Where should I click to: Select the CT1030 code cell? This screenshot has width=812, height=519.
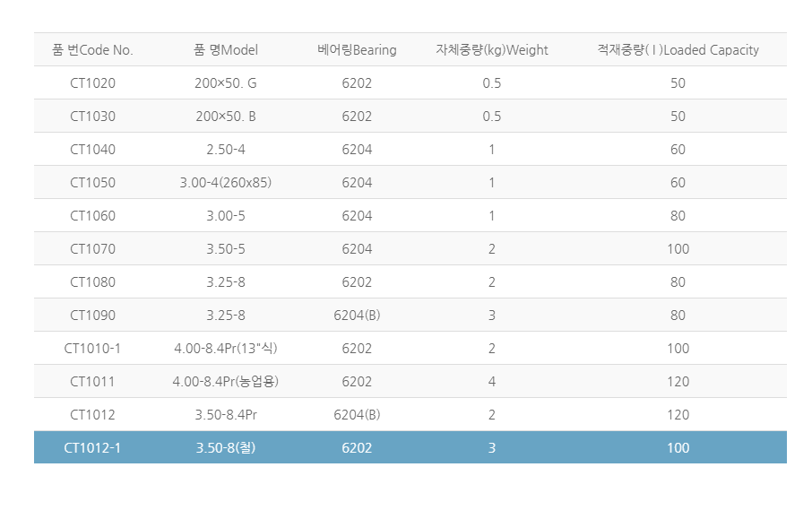(x=92, y=117)
